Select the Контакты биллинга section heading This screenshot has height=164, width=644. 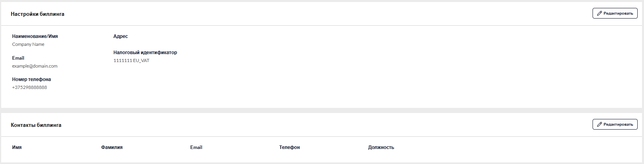36,125
